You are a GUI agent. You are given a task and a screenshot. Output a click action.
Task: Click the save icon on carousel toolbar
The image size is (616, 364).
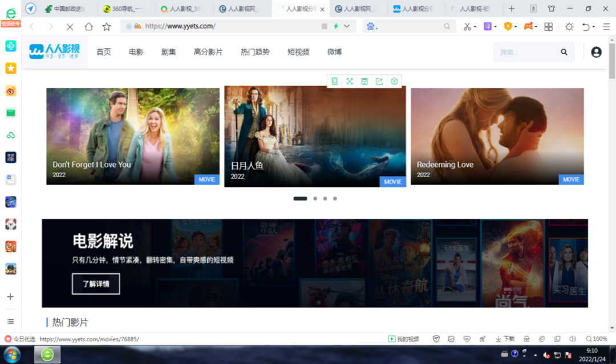(x=364, y=81)
